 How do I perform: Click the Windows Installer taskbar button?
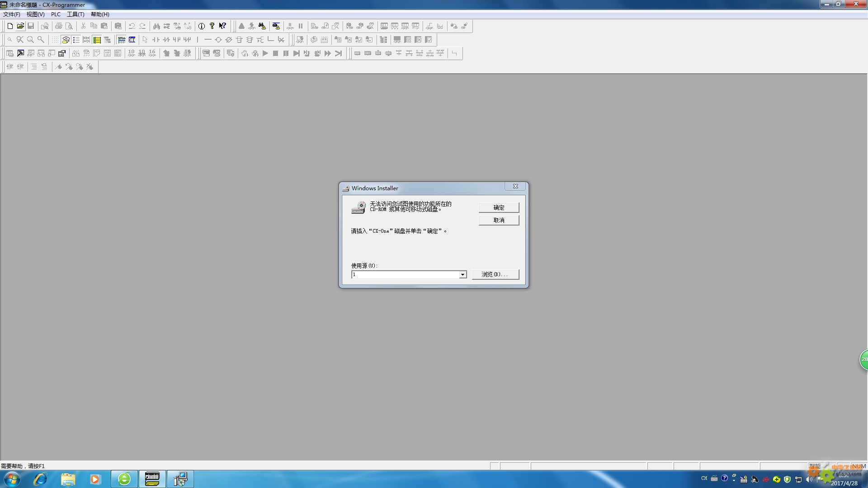pyautogui.click(x=180, y=479)
